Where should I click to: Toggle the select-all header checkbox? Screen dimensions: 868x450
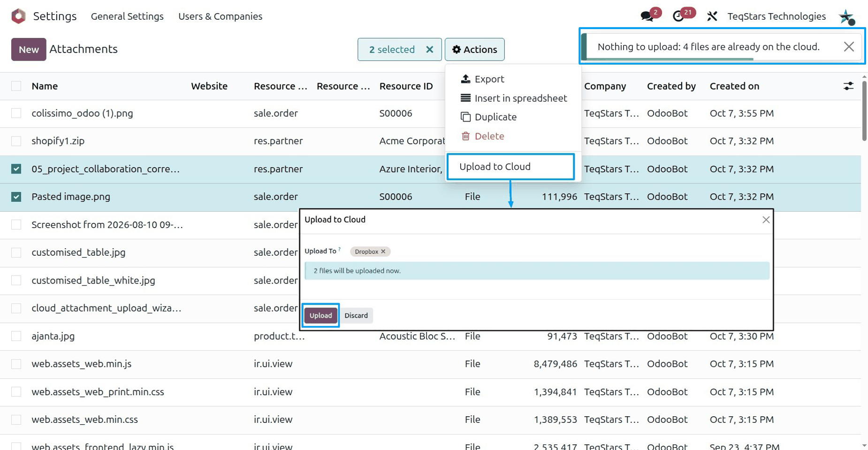coord(16,86)
